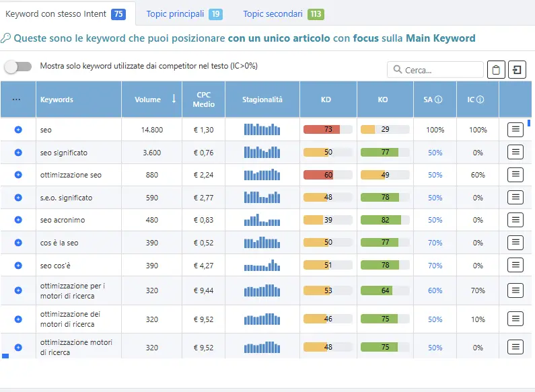Click the 'Stagionalità' column header

tap(262, 100)
